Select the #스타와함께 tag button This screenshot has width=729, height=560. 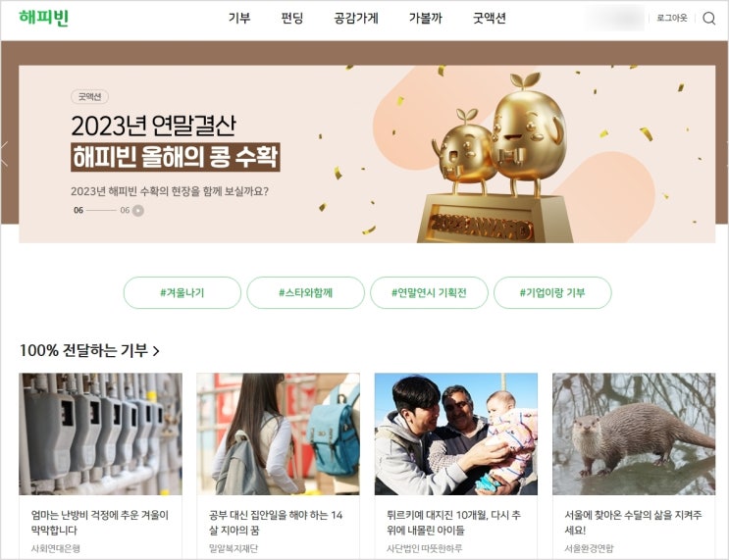point(305,293)
